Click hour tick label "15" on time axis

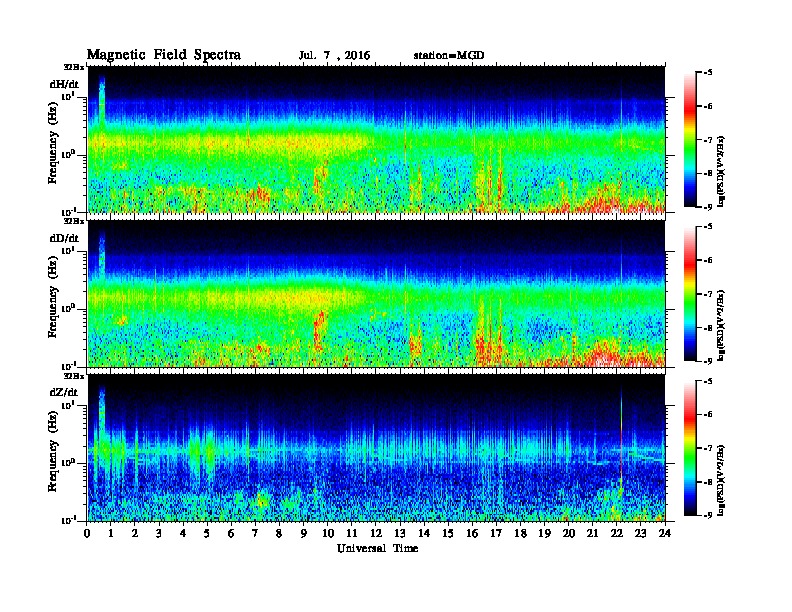(448, 534)
